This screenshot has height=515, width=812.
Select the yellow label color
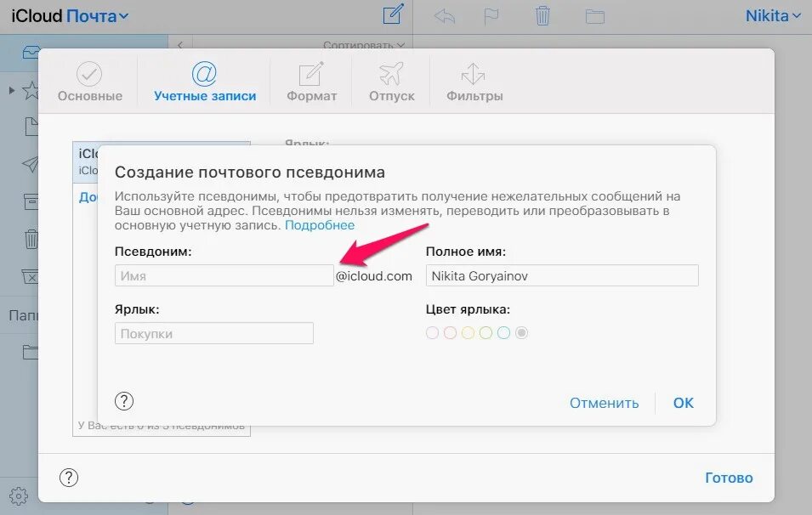tap(468, 333)
